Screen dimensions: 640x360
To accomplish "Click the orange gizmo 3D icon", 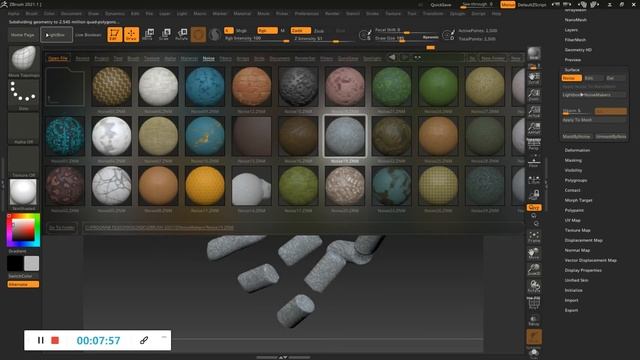I will tap(198, 35).
